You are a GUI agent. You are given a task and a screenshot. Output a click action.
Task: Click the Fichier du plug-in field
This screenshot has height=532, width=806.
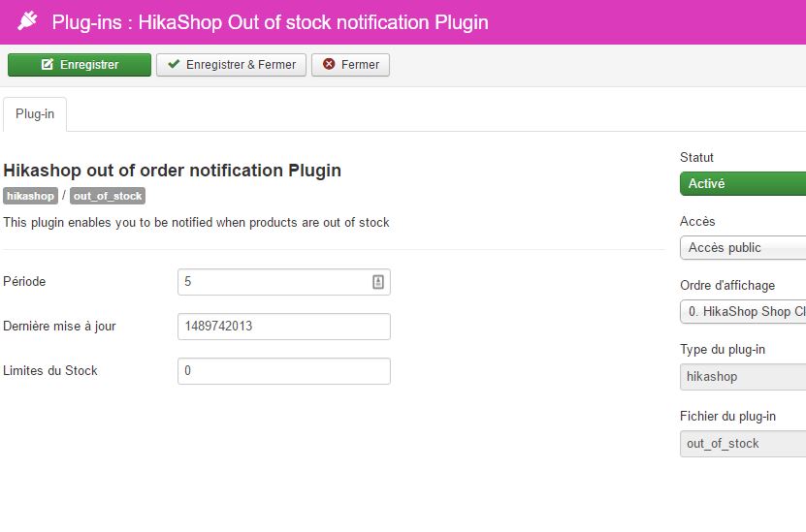742,444
